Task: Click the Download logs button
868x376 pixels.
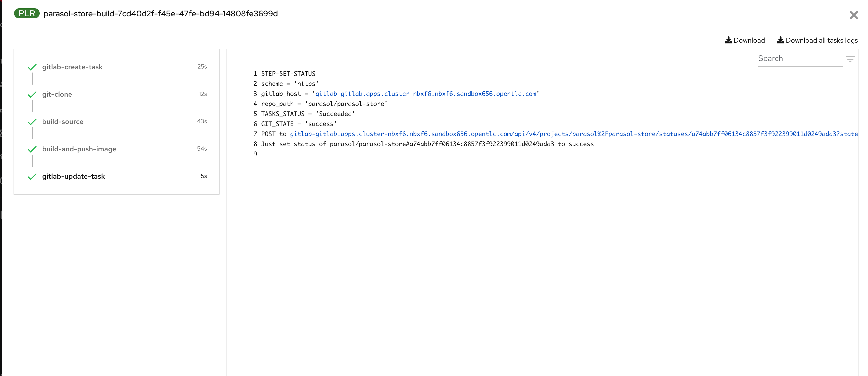Action: [x=745, y=40]
